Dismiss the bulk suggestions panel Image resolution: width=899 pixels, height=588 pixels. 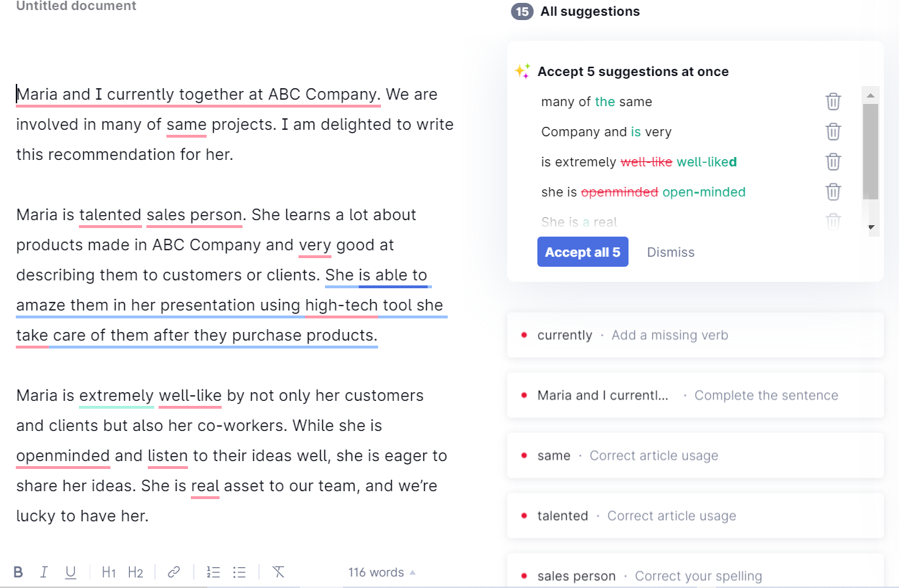(670, 252)
